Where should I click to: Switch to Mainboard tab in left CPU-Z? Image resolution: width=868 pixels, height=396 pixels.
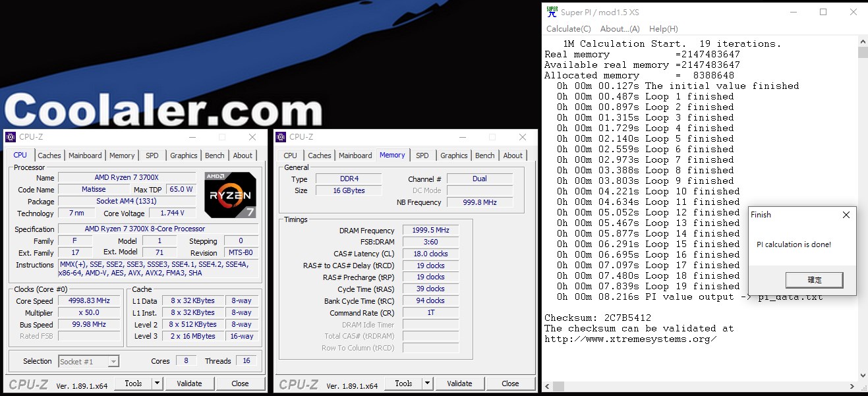tap(85, 156)
